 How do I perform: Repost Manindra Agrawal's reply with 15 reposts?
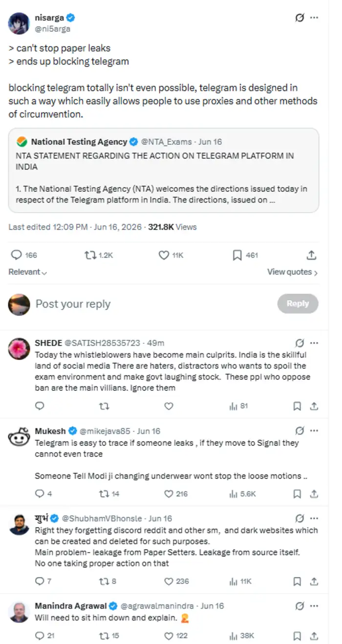[x=109, y=636]
